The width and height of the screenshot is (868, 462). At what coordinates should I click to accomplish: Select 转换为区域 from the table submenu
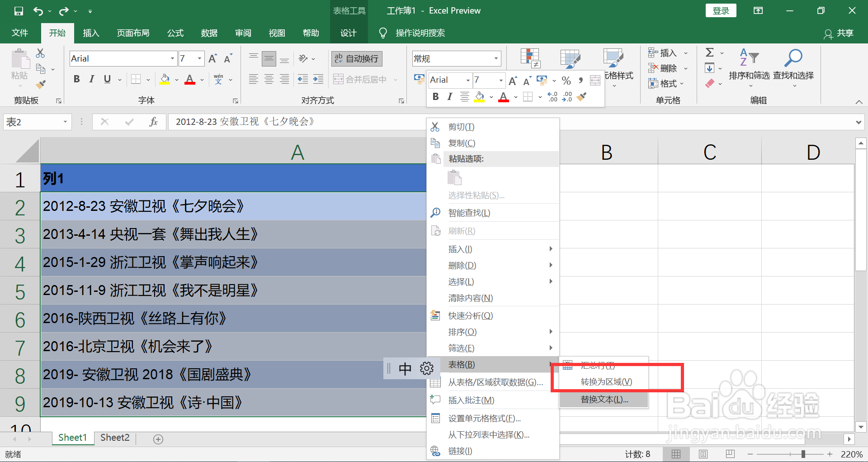click(x=605, y=381)
